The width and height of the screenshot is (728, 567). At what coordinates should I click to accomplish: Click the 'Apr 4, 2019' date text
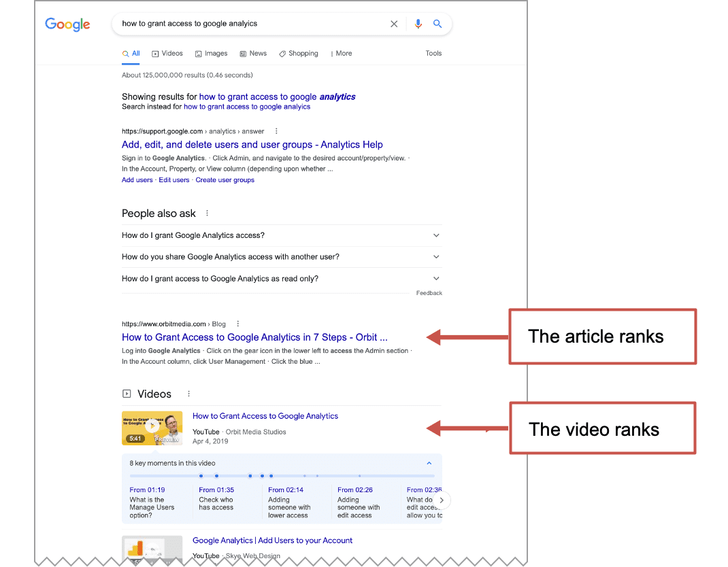click(210, 441)
